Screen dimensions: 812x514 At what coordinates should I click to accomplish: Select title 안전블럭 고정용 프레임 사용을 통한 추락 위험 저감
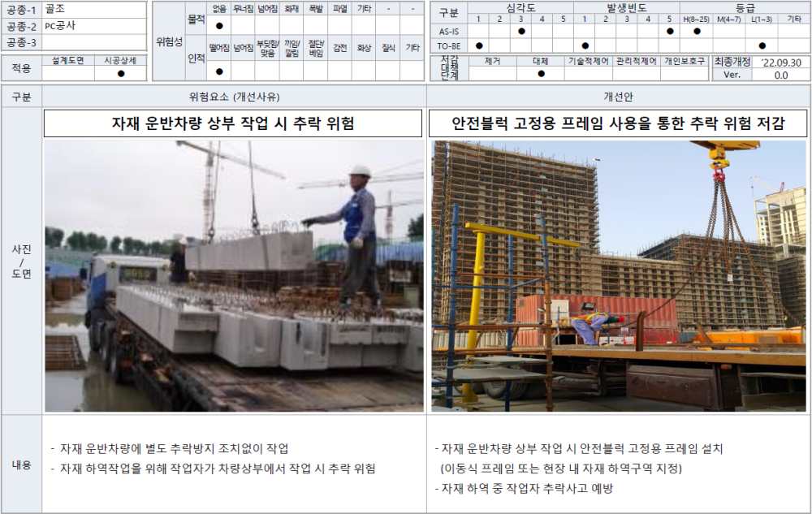pos(618,123)
